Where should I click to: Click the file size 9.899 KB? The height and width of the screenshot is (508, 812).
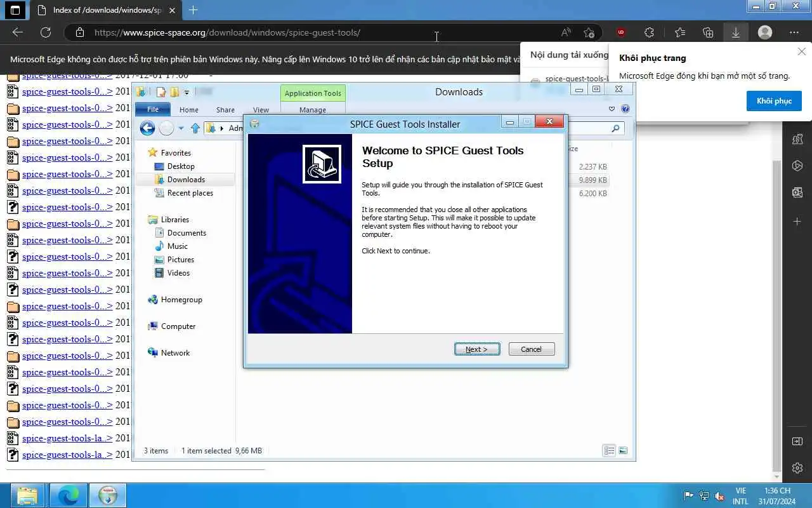point(593,180)
